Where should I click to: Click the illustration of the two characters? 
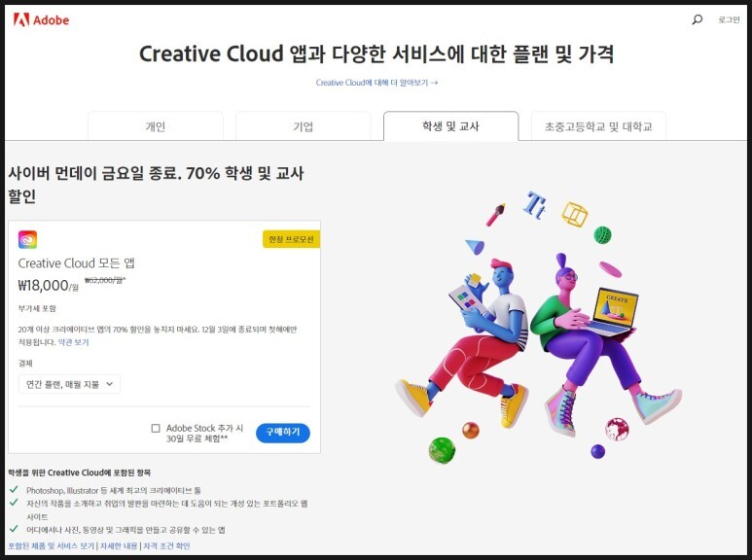coord(538,329)
